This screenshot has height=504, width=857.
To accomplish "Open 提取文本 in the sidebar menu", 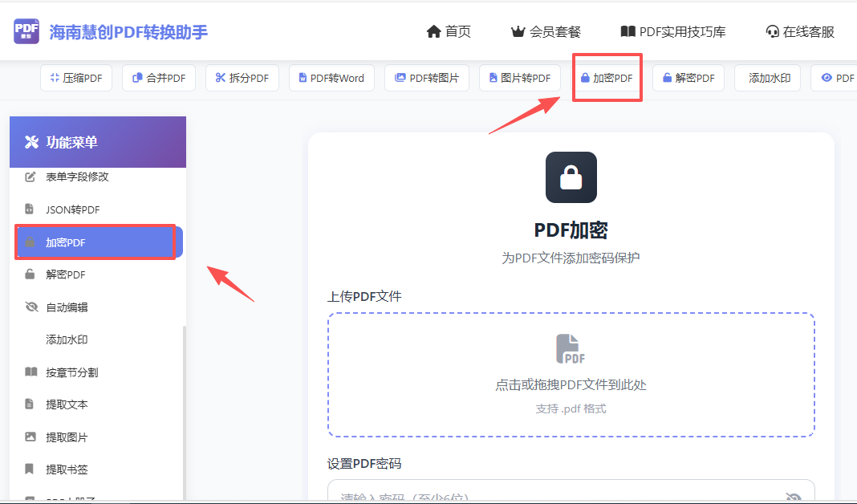I will 97,404.
